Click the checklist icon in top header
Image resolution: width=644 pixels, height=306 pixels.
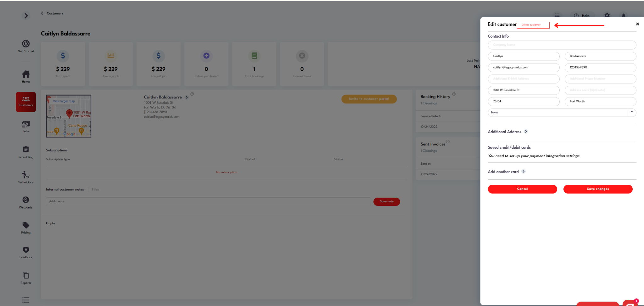click(x=557, y=15)
